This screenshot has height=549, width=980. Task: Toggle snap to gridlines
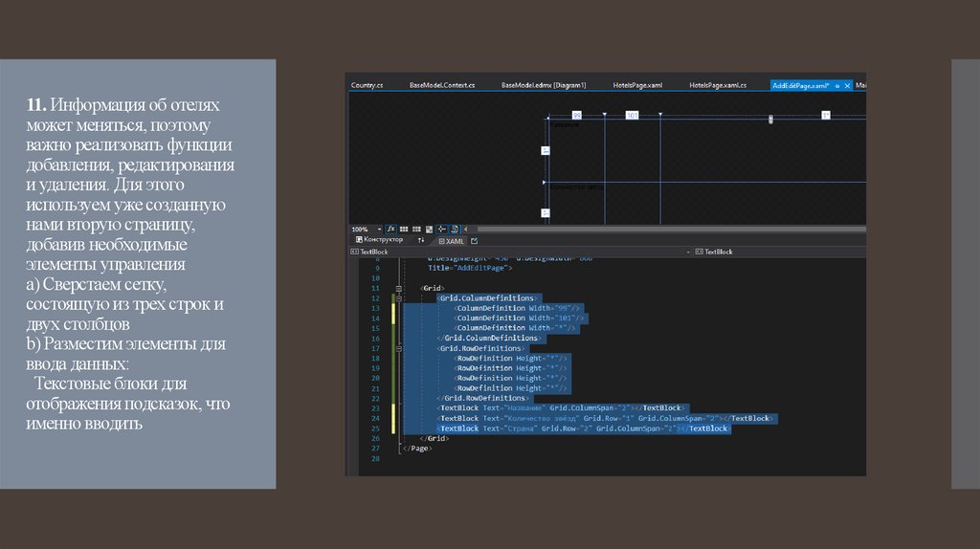click(x=417, y=230)
